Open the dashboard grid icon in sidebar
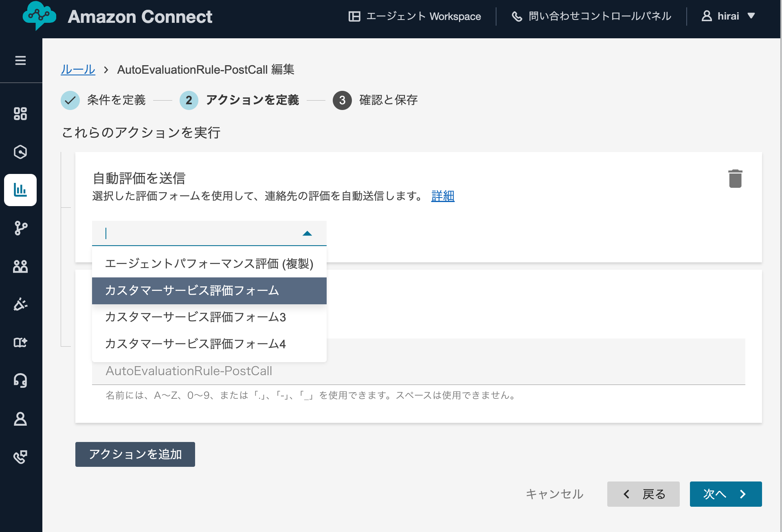This screenshot has width=782, height=532. 20,114
